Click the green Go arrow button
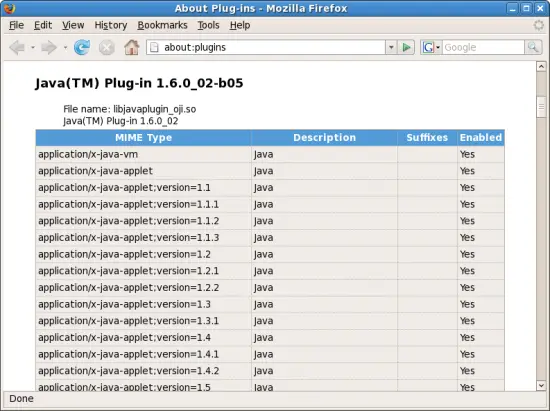550x411 pixels. pos(406,47)
